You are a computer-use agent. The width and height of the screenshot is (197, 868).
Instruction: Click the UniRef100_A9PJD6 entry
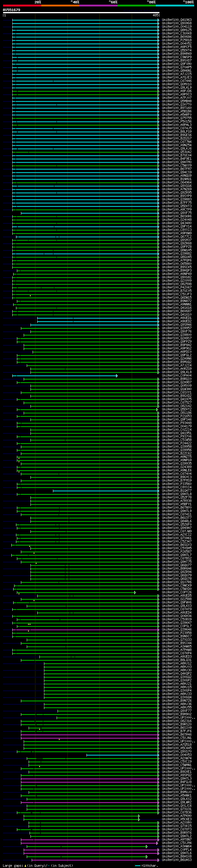pos(177,91)
